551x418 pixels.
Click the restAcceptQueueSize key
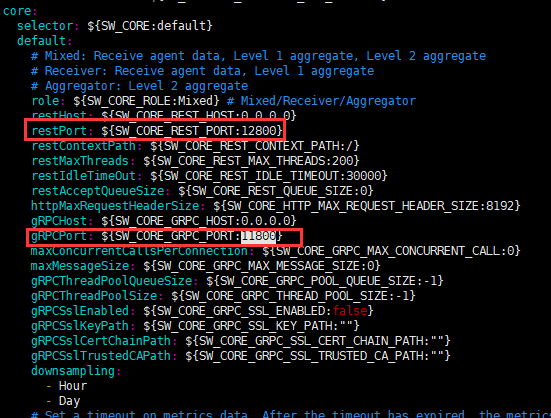(97, 191)
